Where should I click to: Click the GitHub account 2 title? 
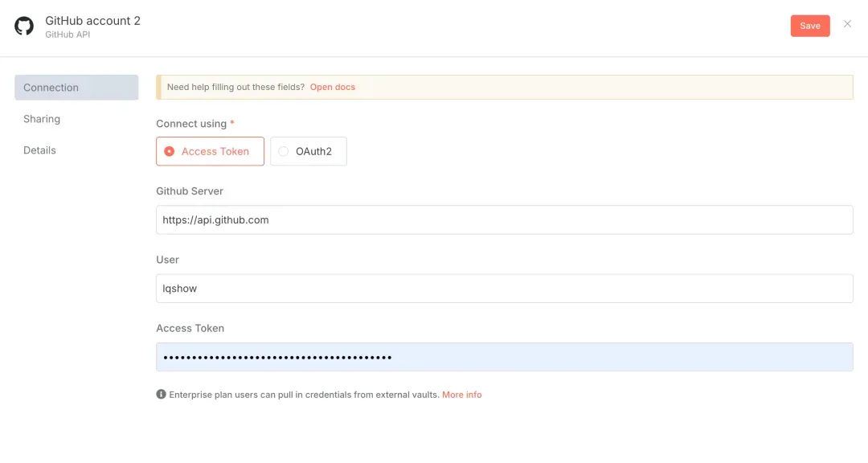pos(93,20)
